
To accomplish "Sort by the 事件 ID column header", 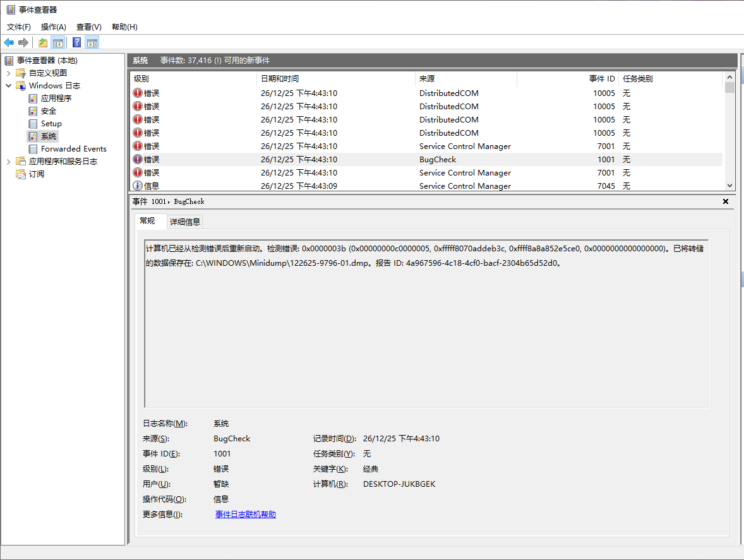I will pyautogui.click(x=568, y=79).
